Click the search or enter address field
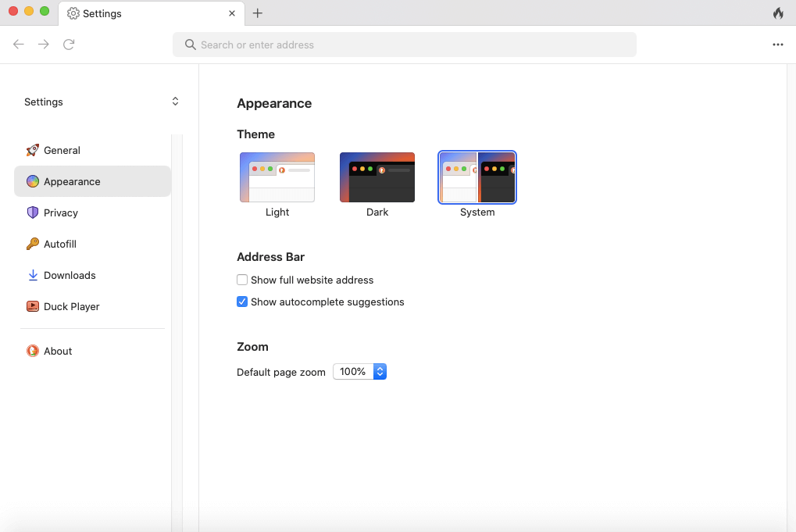Viewport: 796px width, 532px height. (405, 45)
